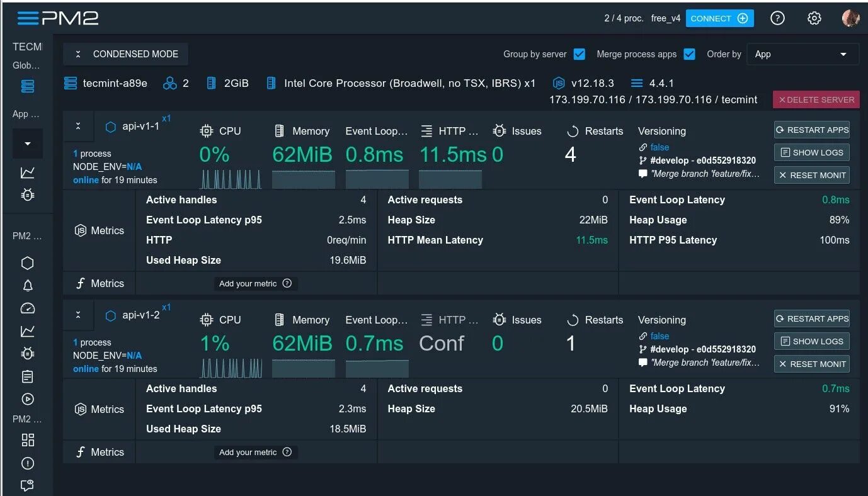Screen dimensions: 868x496
Task: Click the play circle icon in sidebar
Action: coord(28,399)
